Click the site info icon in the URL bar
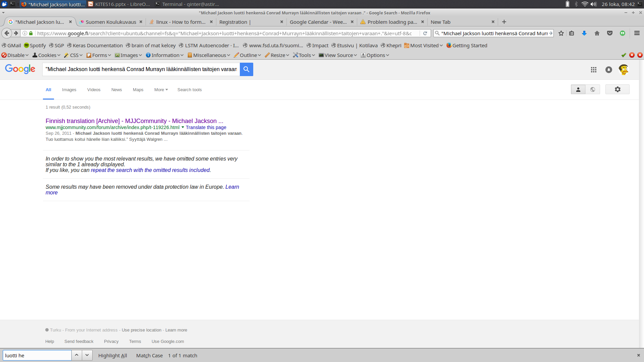Viewport: 644px width, 362px height. pyautogui.click(x=25, y=33)
